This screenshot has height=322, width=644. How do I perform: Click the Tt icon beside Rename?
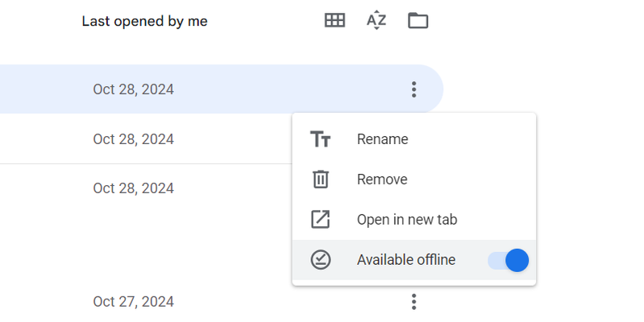click(321, 139)
